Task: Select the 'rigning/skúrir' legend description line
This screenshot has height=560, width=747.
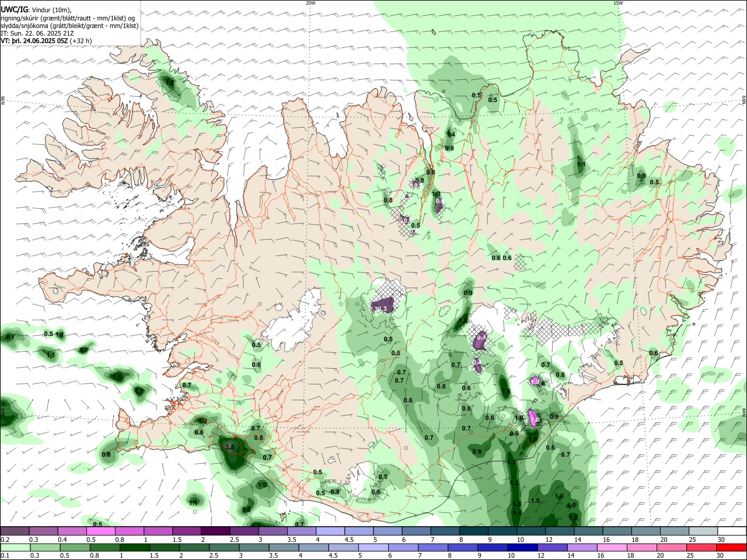Action: [68, 18]
